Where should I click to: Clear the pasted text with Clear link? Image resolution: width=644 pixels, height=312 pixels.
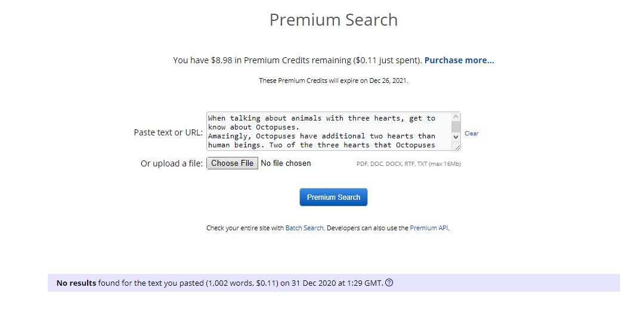coord(471,133)
